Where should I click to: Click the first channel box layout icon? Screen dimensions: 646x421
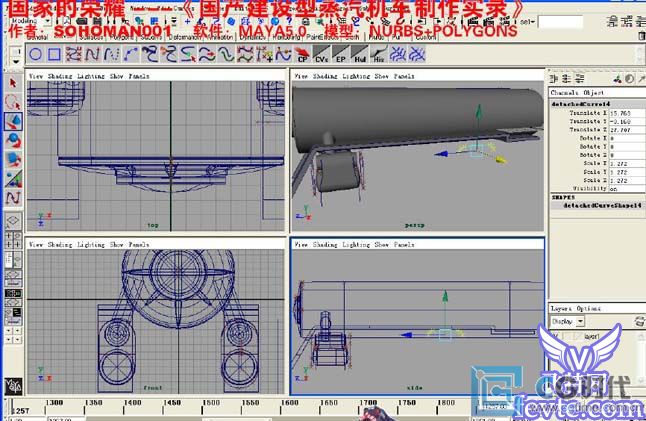554,78
